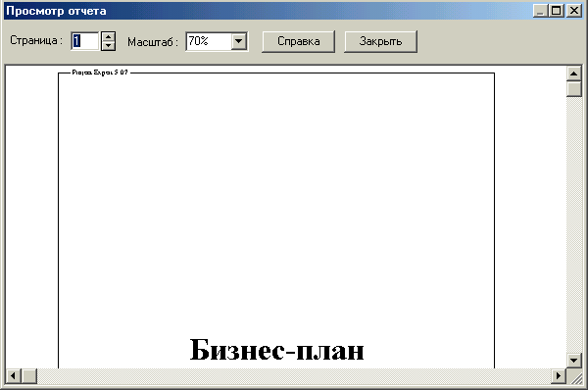Increase page number with up stepper arrow

[108, 37]
